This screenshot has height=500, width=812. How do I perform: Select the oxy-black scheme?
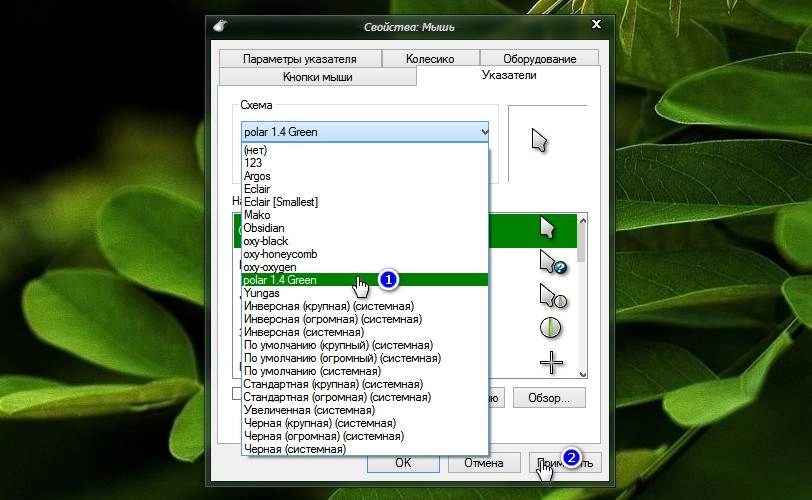click(x=365, y=241)
